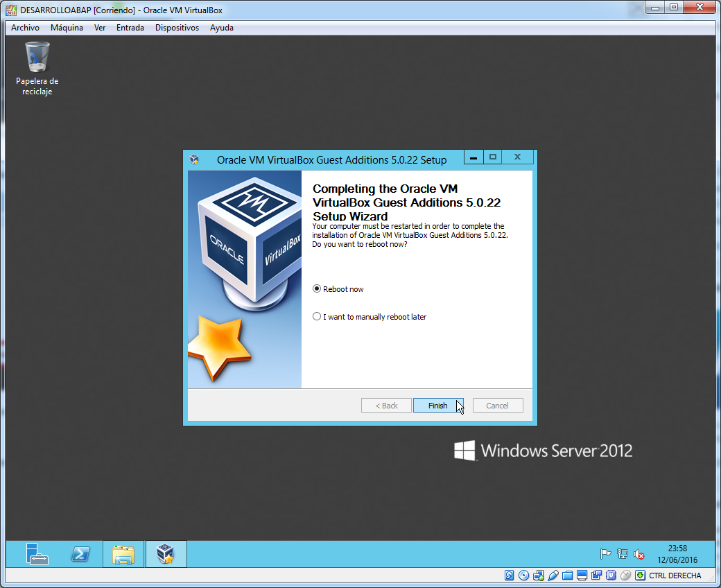Click the muted volume tray icon
This screenshot has width=721, height=588.
639,554
